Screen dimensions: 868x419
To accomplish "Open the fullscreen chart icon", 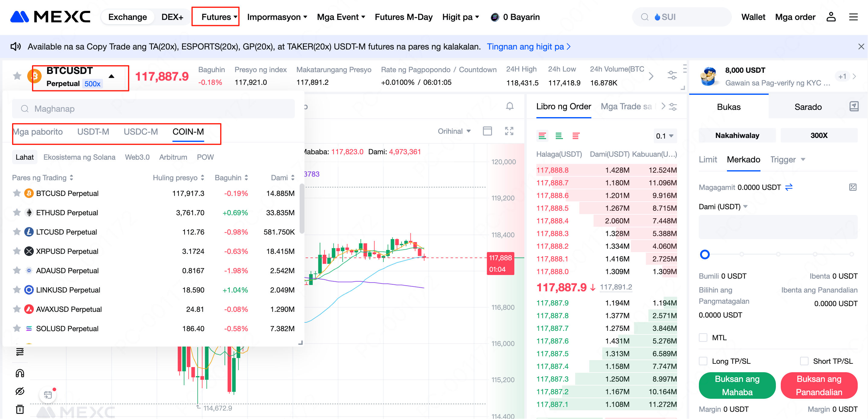I will [x=509, y=131].
